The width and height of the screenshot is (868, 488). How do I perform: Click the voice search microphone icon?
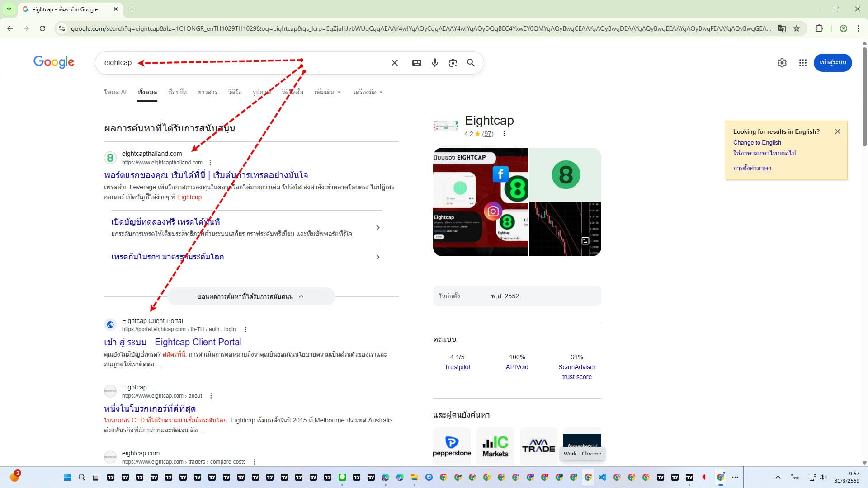point(434,63)
